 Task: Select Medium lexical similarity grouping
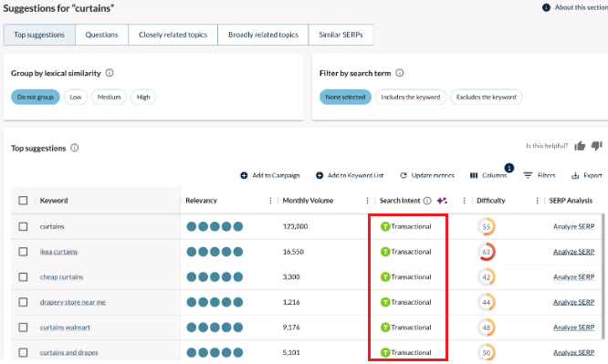pos(109,97)
